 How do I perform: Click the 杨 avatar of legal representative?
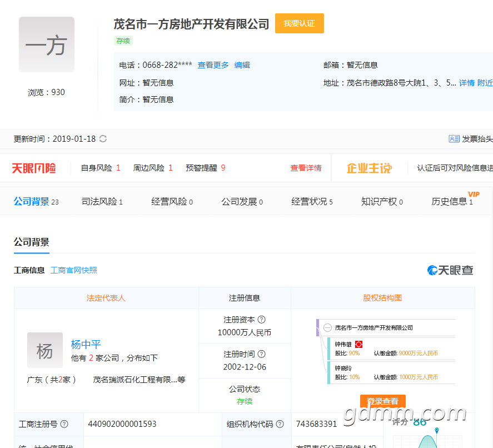(45, 350)
